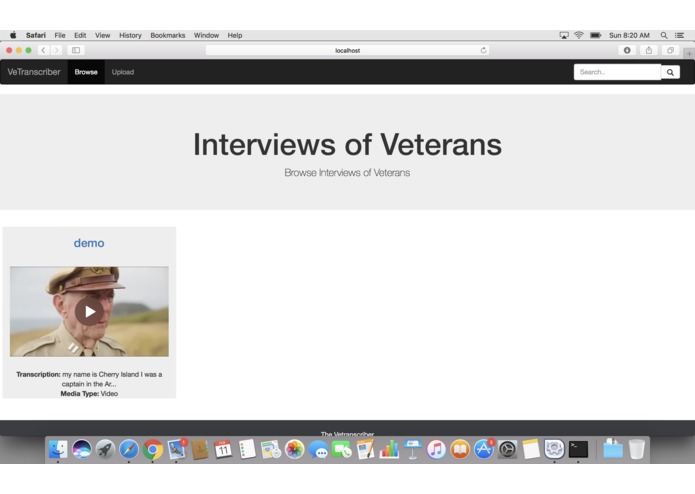Launch Siri from the Dock

[x=82, y=449]
